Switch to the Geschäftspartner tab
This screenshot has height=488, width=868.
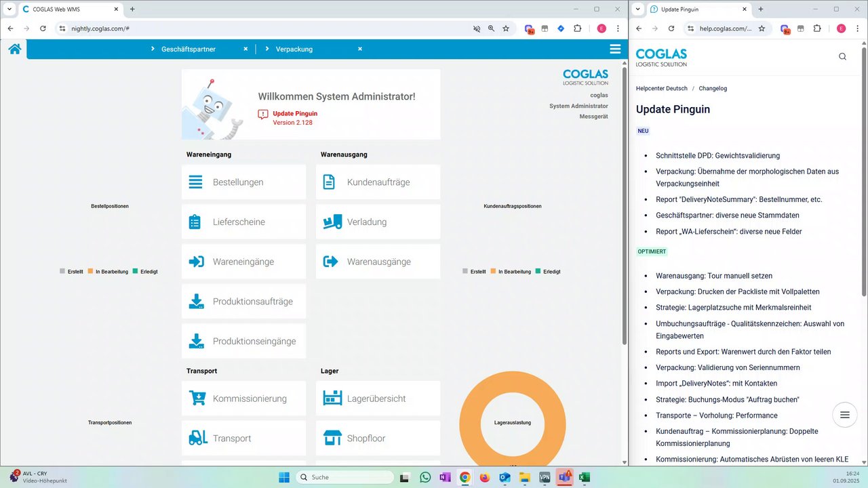pos(189,49)
